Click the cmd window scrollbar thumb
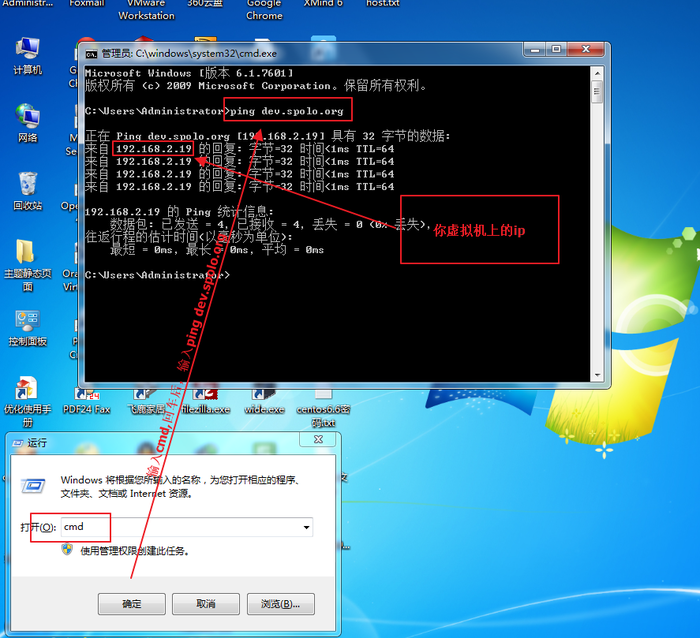This screenshot has width=700, height=638. click(597, 92)
